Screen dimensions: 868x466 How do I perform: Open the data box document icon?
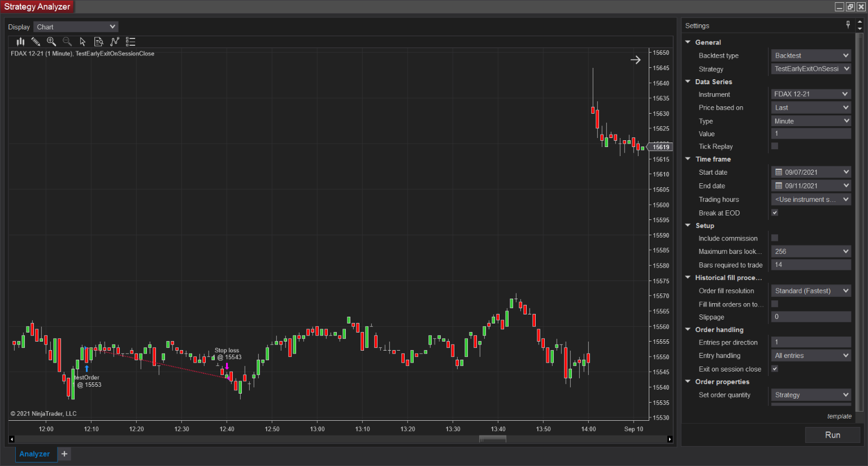coord(98,41)
